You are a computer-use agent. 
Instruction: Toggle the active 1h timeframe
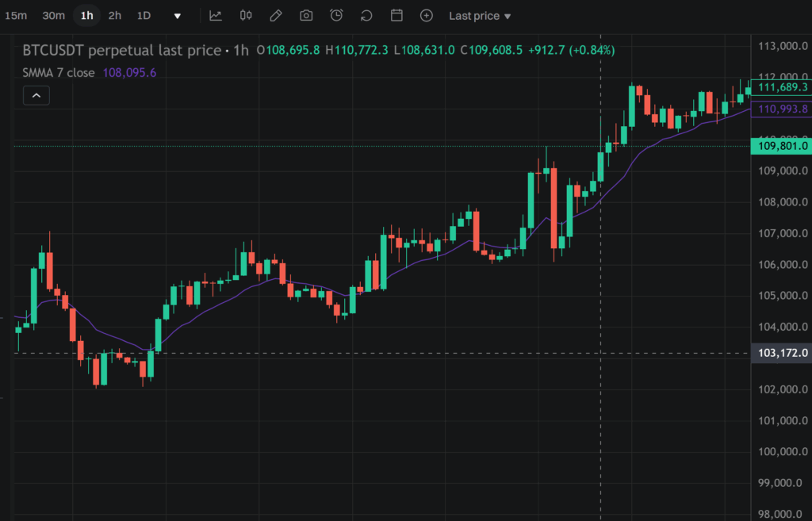click(87, 15)
